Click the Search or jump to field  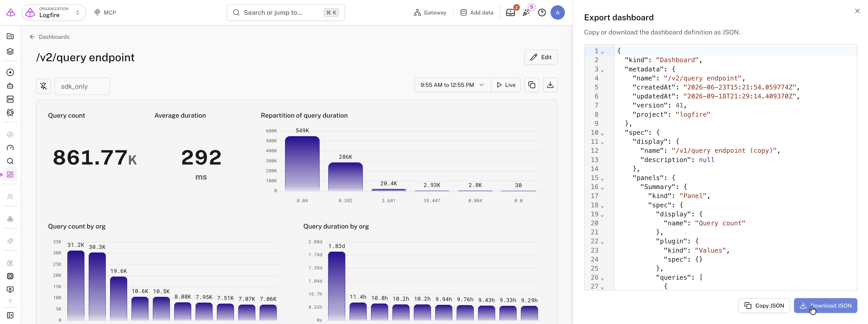tap(285, 12)
